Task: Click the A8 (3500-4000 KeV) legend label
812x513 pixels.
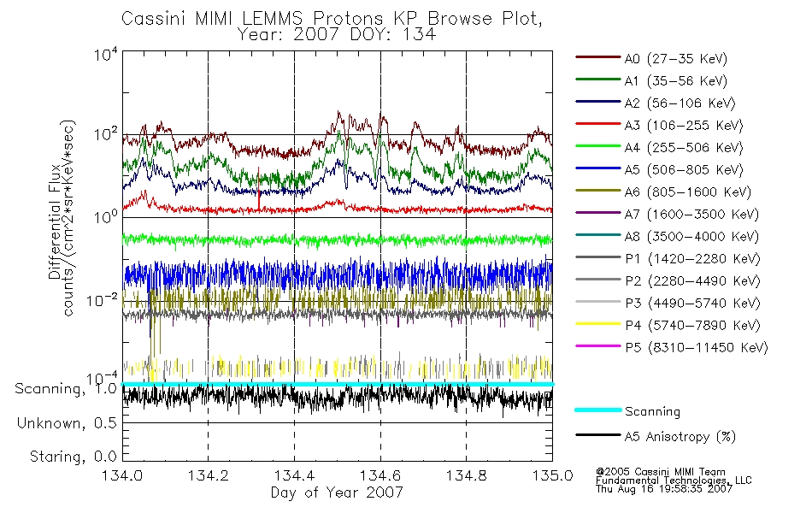Action: 691,236
